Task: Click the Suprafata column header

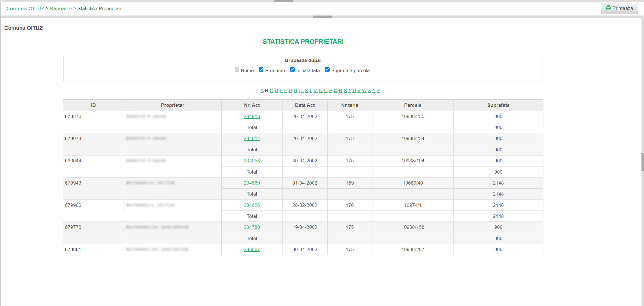Action: click(x=498, y=105)
